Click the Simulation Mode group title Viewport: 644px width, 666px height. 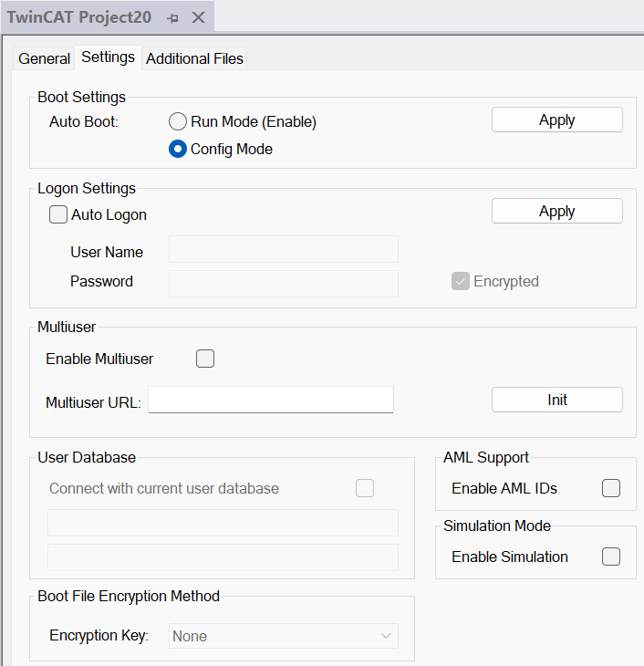point(497,526)
